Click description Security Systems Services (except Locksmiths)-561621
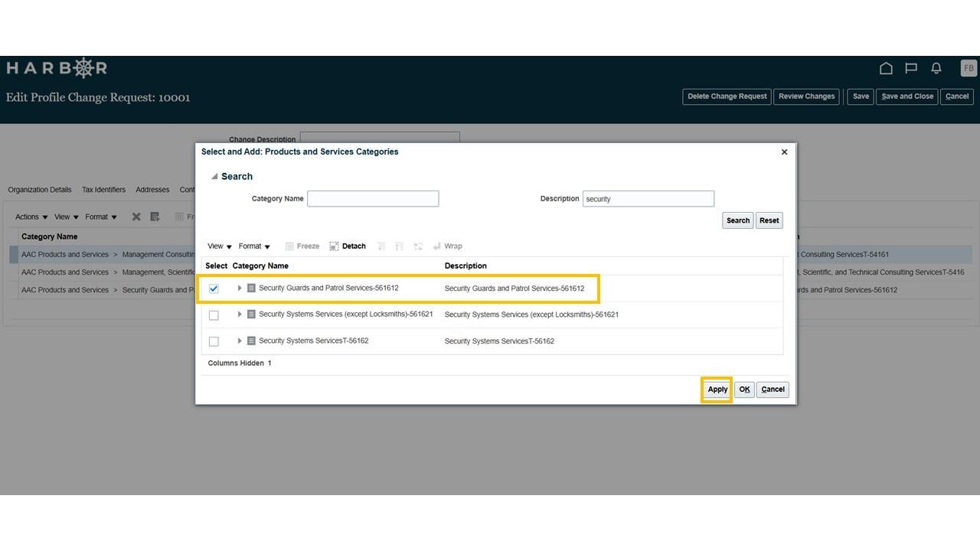The width and height of the screenshot is (980, 551). click(x=531, y=315)
